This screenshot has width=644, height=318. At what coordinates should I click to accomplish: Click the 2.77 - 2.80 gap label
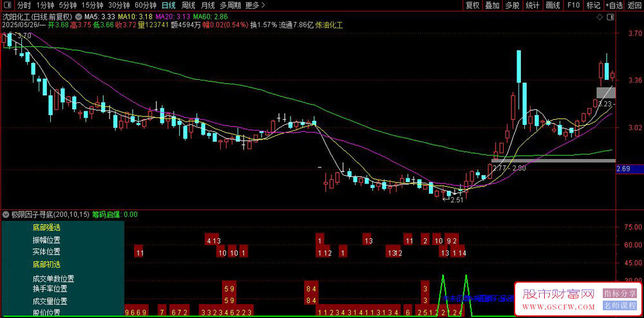click(509, 168)
